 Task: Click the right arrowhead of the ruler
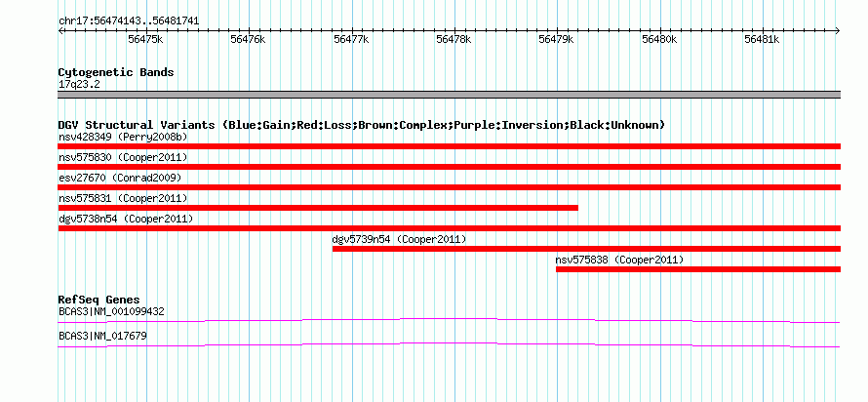pyautogui.click(x=838, y=30)
